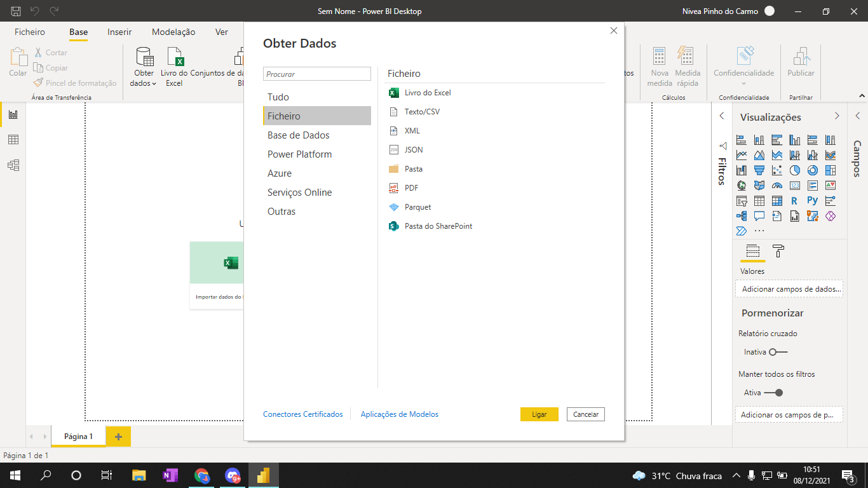The image size is (868, 488).
Task: Select the pie chart visual
Action: pyautogui.click(x=794, y=170)
